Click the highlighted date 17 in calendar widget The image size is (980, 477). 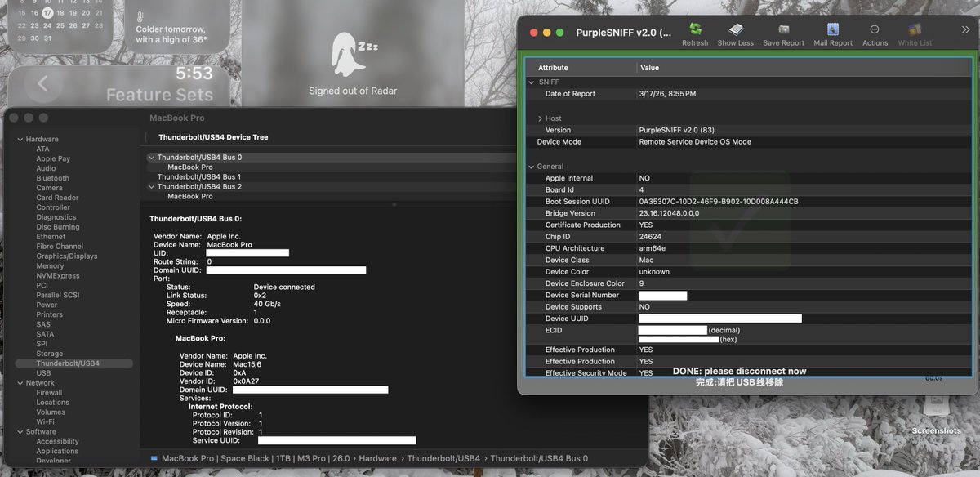(x=47, y=13)
